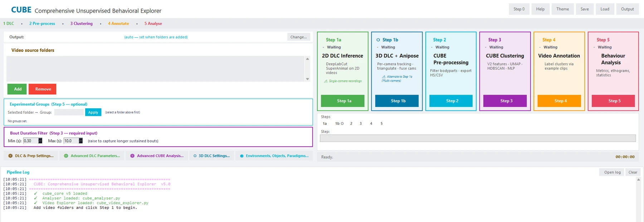Click the warning icon next to Single-camera recordings
Viewport: 644px width, 222px height.
point(326,81)
